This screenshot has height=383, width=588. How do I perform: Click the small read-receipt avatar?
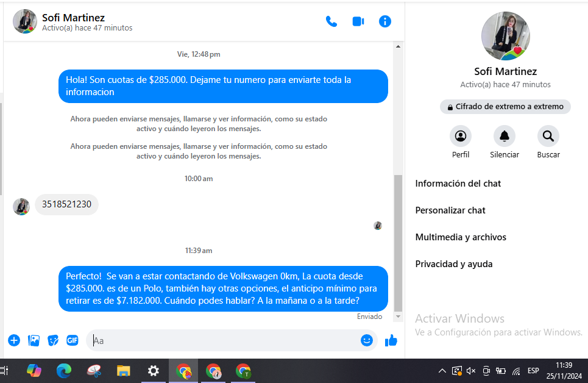pos(378,226)
